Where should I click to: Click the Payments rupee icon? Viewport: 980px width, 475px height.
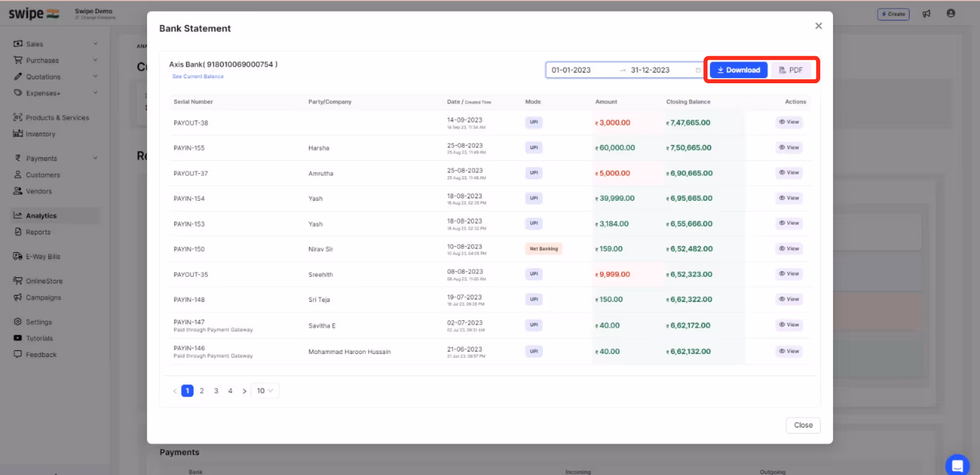click(x=18, y=158)
